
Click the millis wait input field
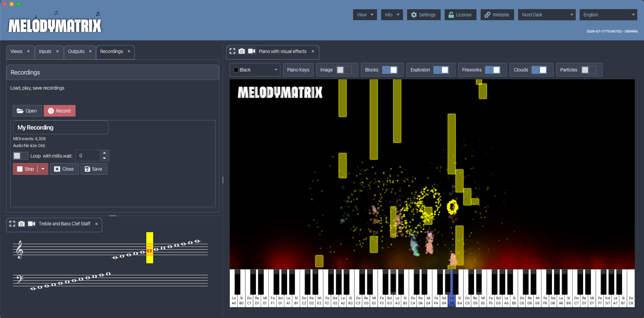point(88,156)
